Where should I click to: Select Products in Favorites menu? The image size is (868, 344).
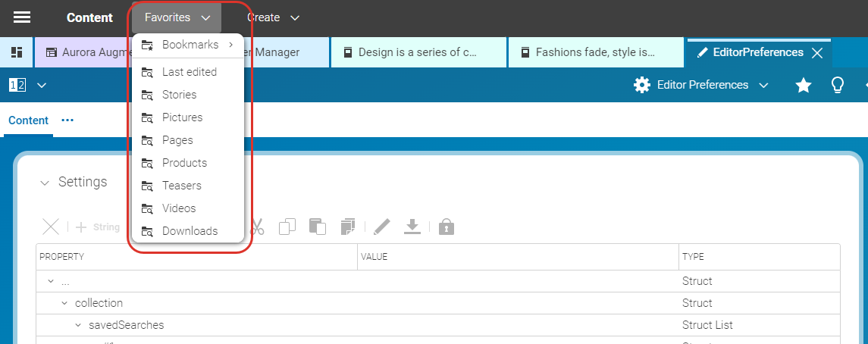point(188,163)
